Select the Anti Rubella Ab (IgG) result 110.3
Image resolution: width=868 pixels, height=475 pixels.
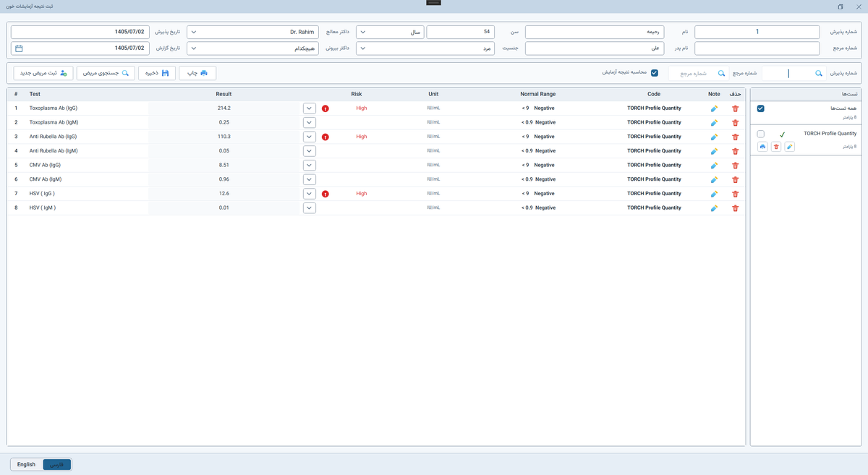coord(224,137)
